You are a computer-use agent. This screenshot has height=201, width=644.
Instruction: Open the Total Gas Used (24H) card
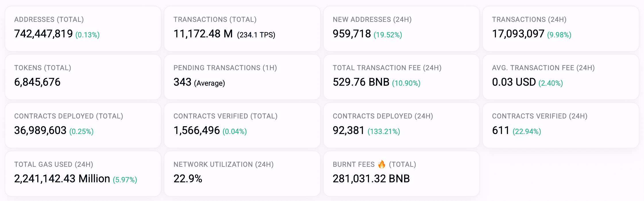click(x=83, y=174)
